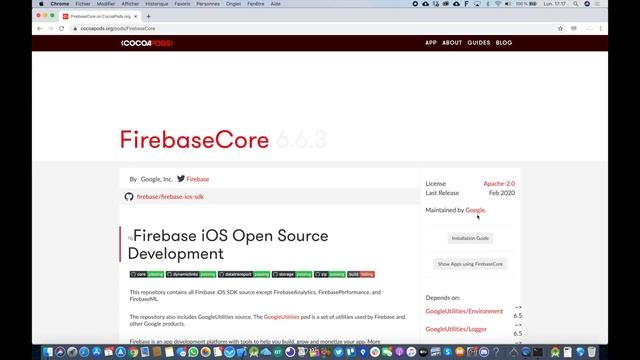Screen dimensions: 640x360
Task: Open Spotlight search magnifier in menu bar
Action: [x=576, y=4]
